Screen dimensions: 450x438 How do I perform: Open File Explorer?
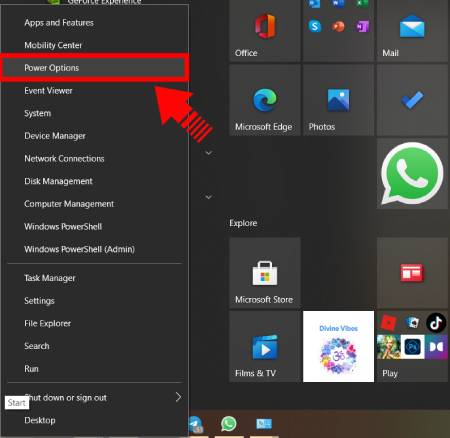(95, 323)
